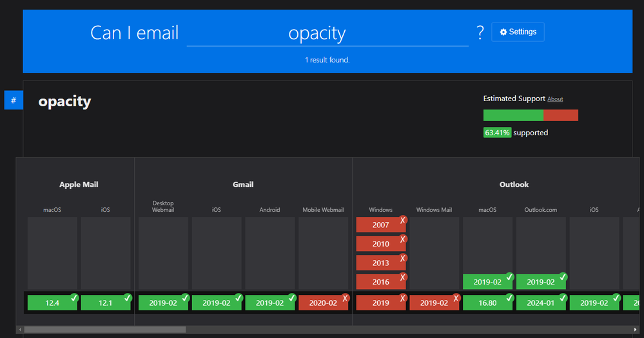Click the 63.41% supported badge
Screen dimensions: 644x338
point(497,133)
